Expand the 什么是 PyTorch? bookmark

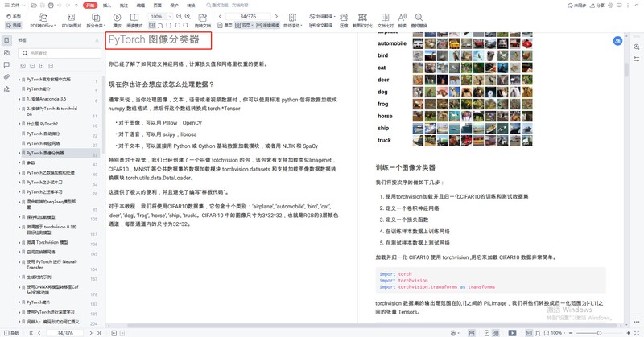(19, 124)
